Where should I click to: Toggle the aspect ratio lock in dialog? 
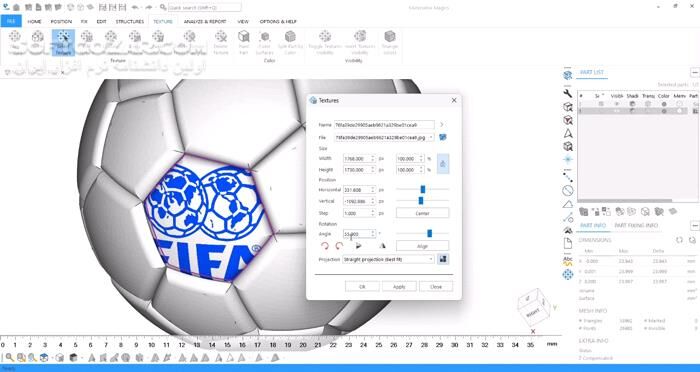pyautogui.click(x=442, y=164)
